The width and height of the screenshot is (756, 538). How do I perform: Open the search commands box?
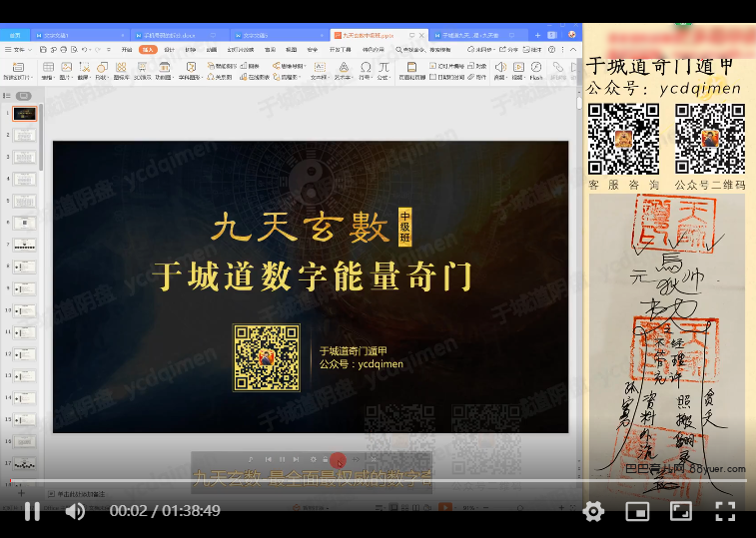click(x=423, y=49)
